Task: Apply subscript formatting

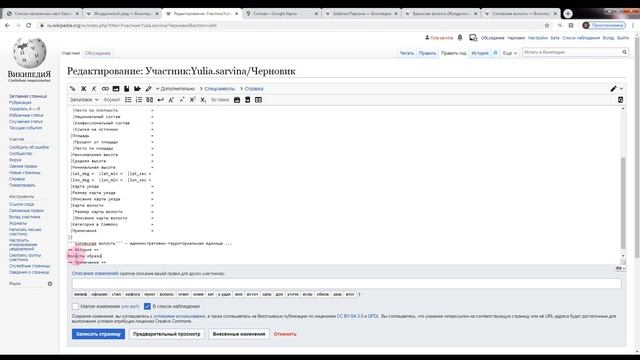Action: tap(203, 100)
